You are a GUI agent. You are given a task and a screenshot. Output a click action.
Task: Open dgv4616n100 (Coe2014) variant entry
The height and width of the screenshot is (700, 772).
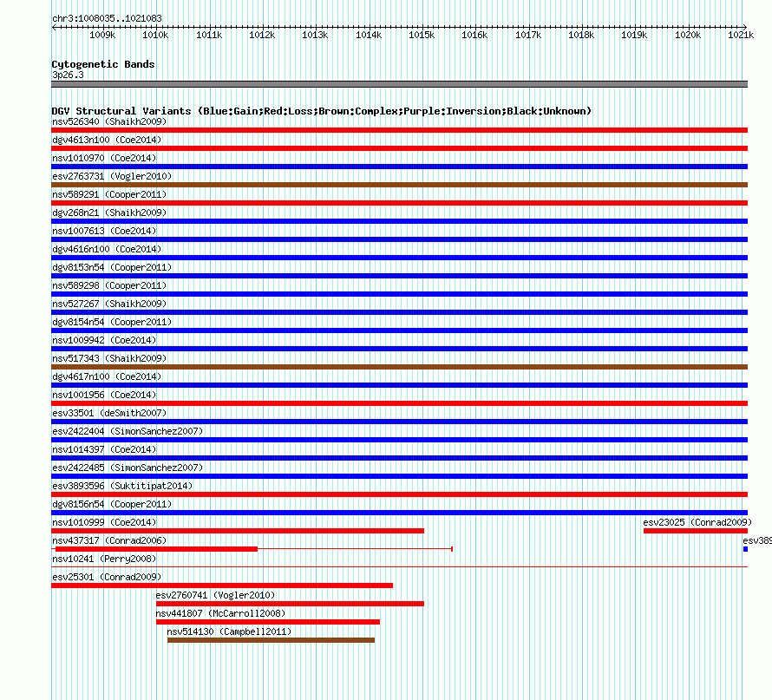pyautogui.click(x=107, y=249)
